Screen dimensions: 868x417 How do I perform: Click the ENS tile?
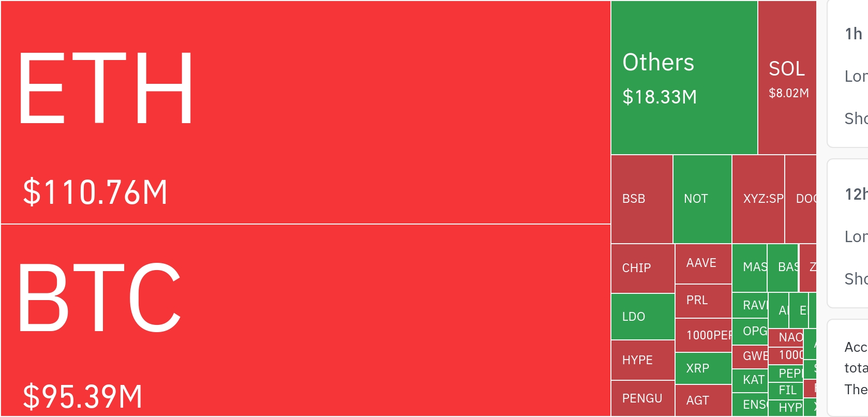click(750, 405)
